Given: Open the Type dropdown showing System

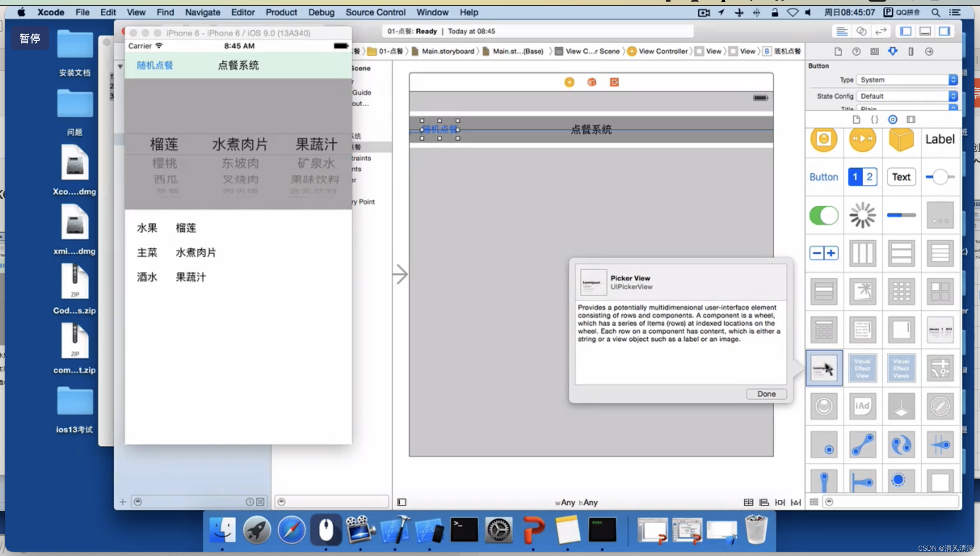Looking at the screenshot, I should (x=907, y=80).
